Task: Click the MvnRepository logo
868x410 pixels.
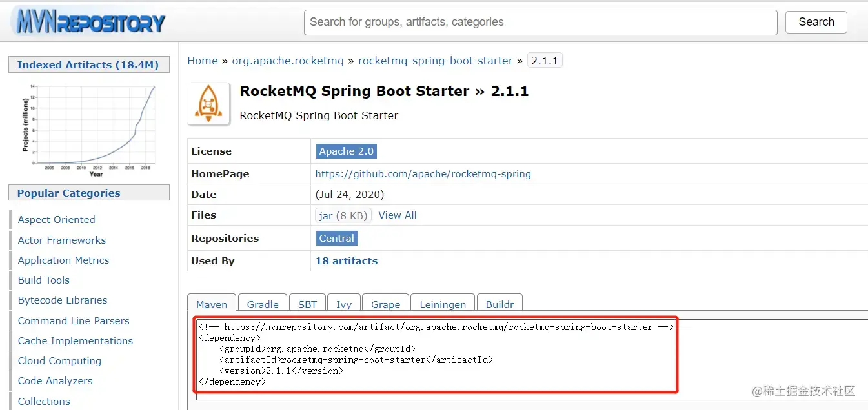Action: pos(88,21)
